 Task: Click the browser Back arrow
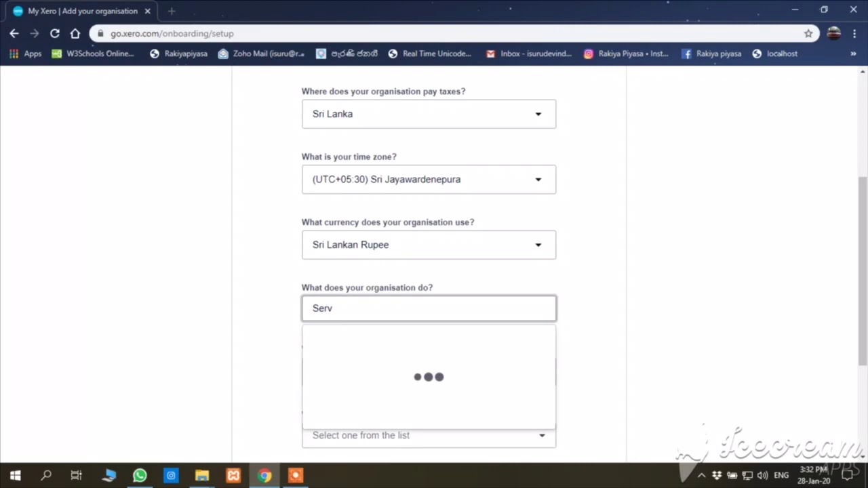[14, 33]
